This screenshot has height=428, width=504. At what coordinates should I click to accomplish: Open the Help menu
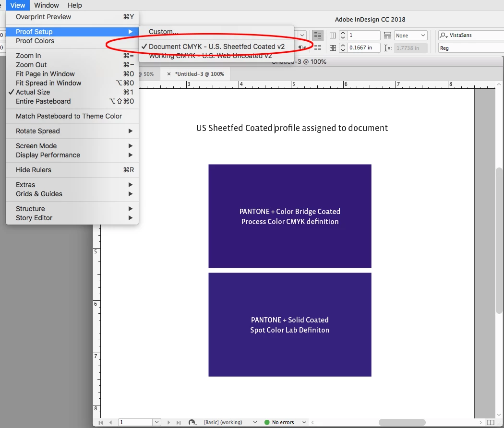[74, 5]
